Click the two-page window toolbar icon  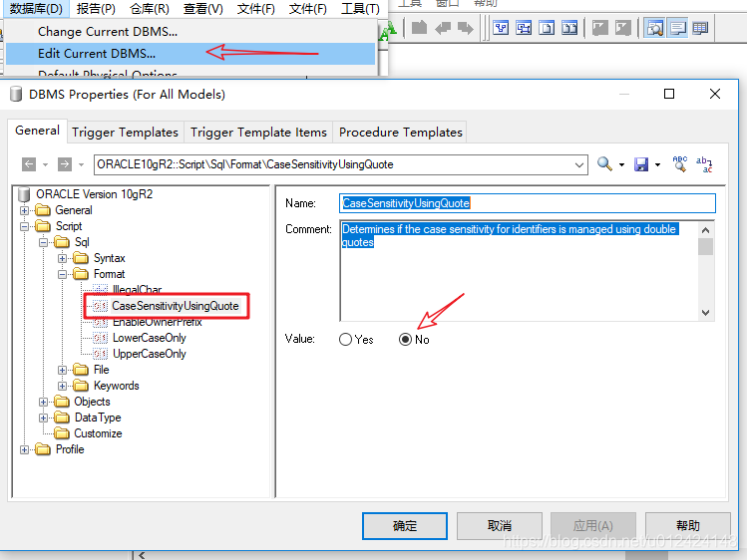coord(569,28)
